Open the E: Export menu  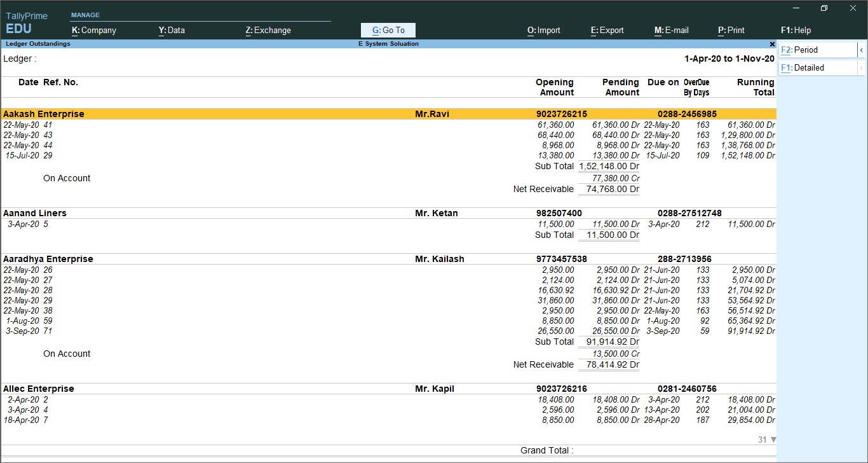click(x=607, y=30)
